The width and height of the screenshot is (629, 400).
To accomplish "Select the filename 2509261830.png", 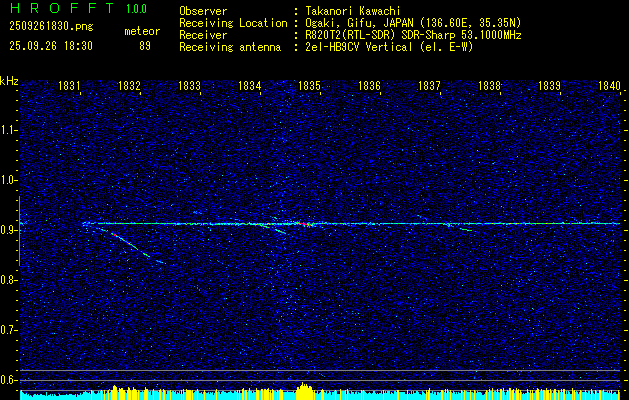I will coord(51,26).
